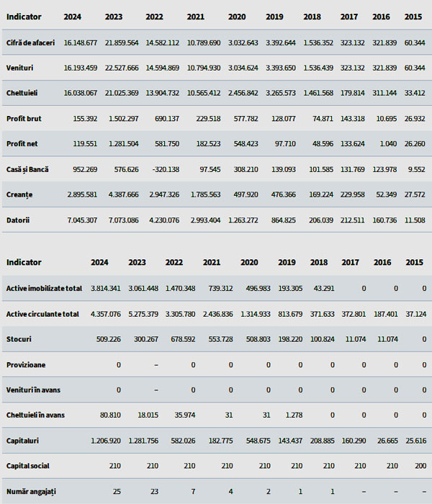432x504 pixels.
Task: Click the 2024 column header in top table
Action: point(72,17)
